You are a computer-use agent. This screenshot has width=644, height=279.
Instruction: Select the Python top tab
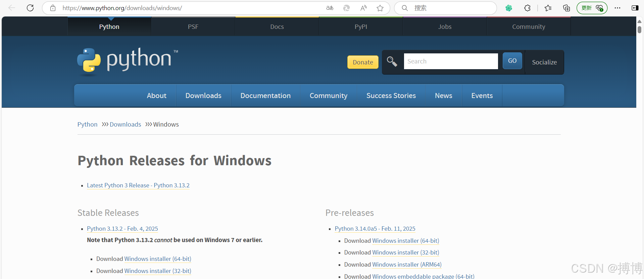109,27
